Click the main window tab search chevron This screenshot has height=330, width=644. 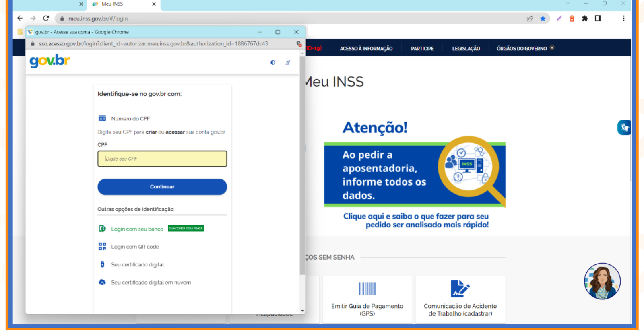point(568,3)
